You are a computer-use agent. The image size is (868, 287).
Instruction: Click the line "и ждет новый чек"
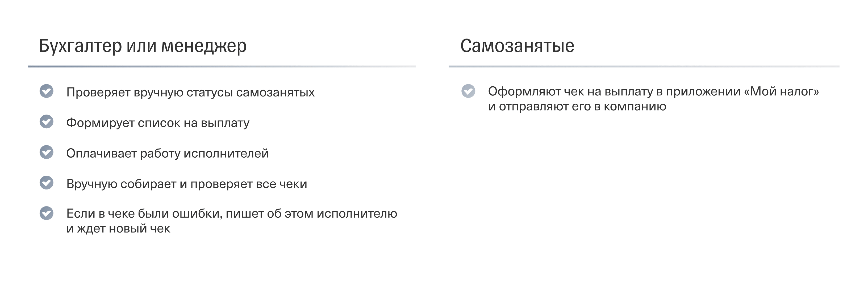(x=118, y=229)
